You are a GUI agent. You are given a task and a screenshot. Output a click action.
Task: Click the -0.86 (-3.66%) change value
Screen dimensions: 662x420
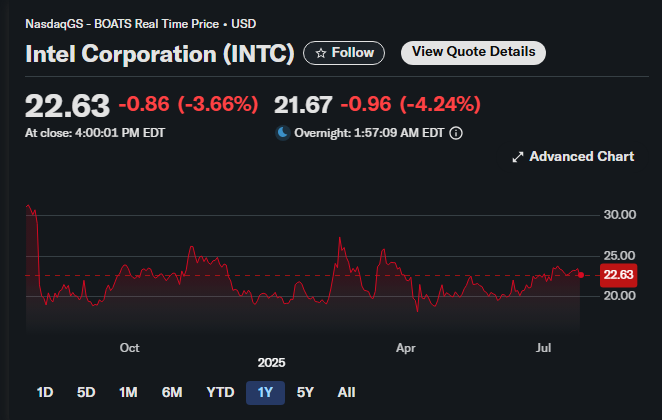coord(188,104)
